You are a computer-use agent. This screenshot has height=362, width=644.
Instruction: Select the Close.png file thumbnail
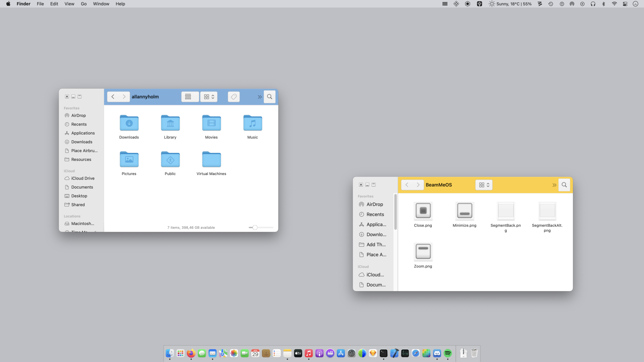(x=423, y=211)
